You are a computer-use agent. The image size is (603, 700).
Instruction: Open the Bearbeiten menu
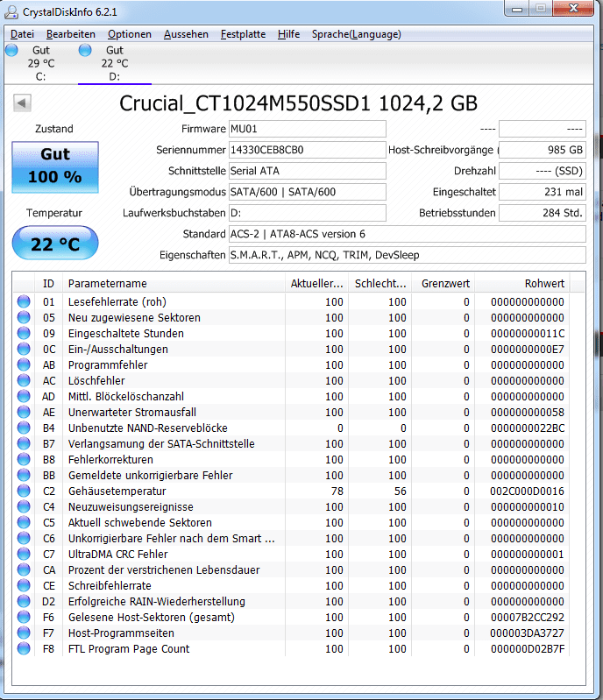(x=71, y=34)
